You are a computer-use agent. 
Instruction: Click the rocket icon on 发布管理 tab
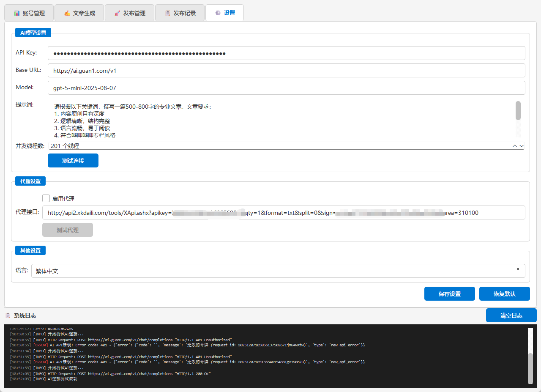coord(117,13)
